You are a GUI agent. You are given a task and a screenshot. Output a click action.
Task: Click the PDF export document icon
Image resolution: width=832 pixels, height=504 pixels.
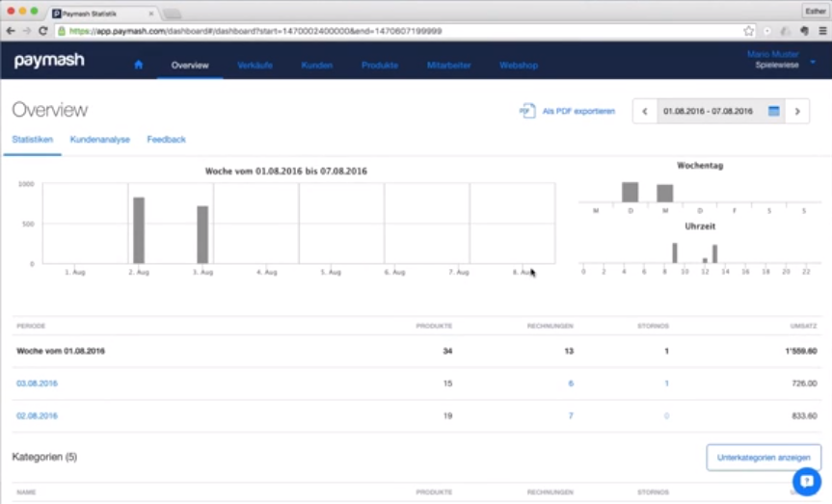coord(526,111)
